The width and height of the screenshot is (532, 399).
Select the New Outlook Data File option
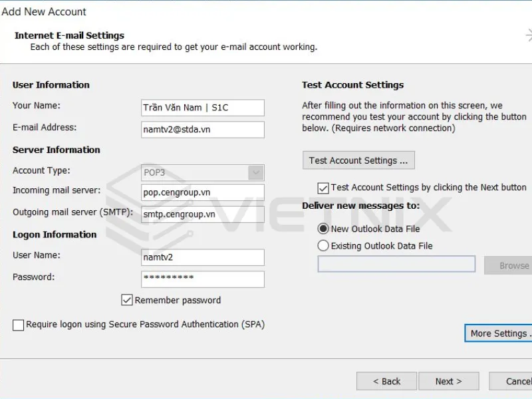point(323,229)
